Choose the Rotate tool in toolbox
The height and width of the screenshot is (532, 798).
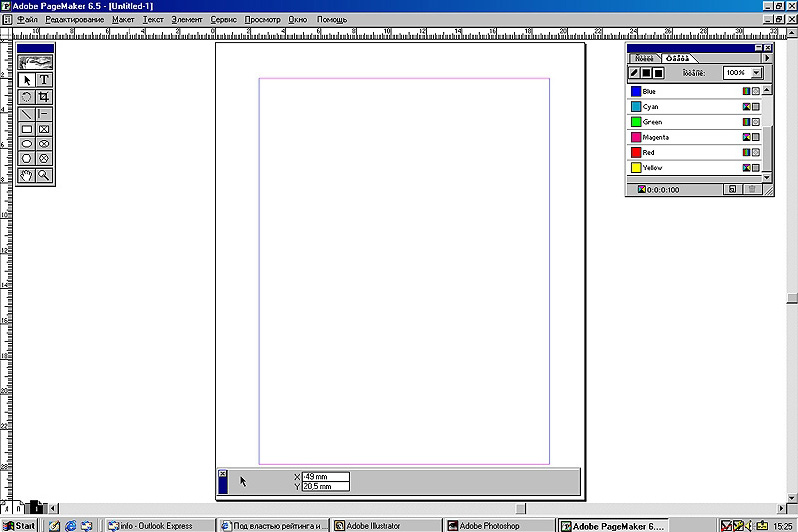click(x=27, y=97)
